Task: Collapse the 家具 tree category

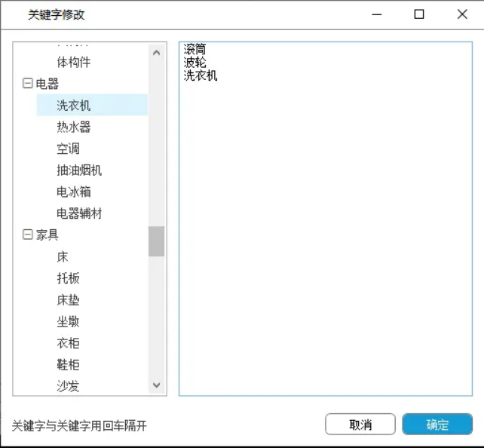Action: pos(28,235)
